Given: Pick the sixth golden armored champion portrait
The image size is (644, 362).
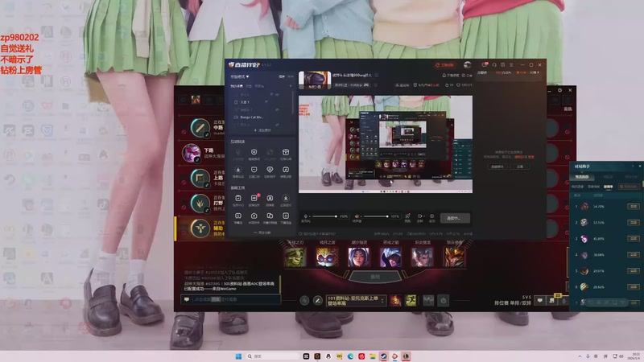Looking at the screenshot, I should click(454, 257).
